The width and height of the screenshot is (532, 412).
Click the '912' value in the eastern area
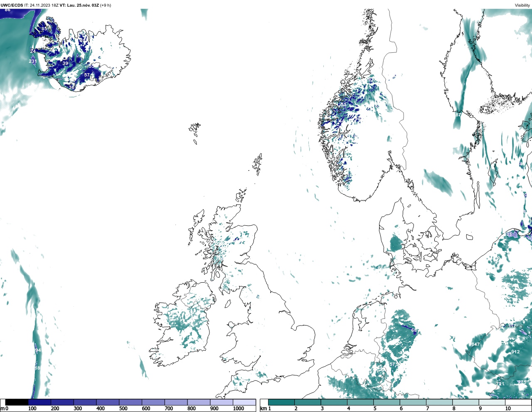point(515,352)
